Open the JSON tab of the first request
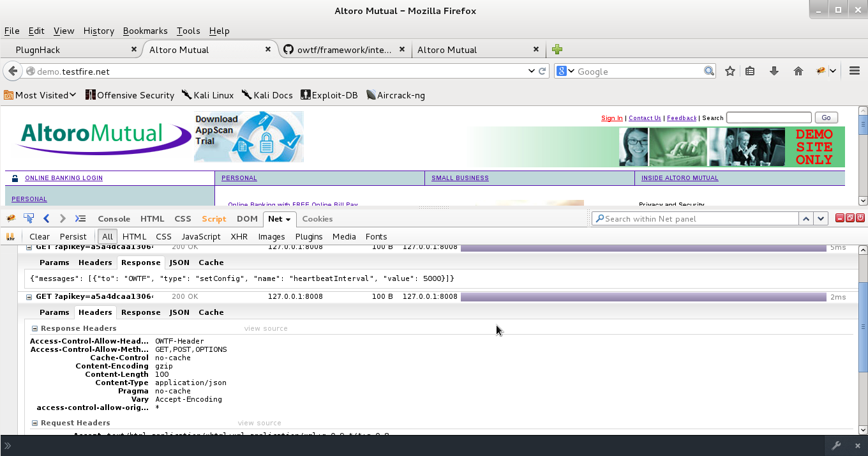Viewport: 868px width, 456px height. (179, 262)
